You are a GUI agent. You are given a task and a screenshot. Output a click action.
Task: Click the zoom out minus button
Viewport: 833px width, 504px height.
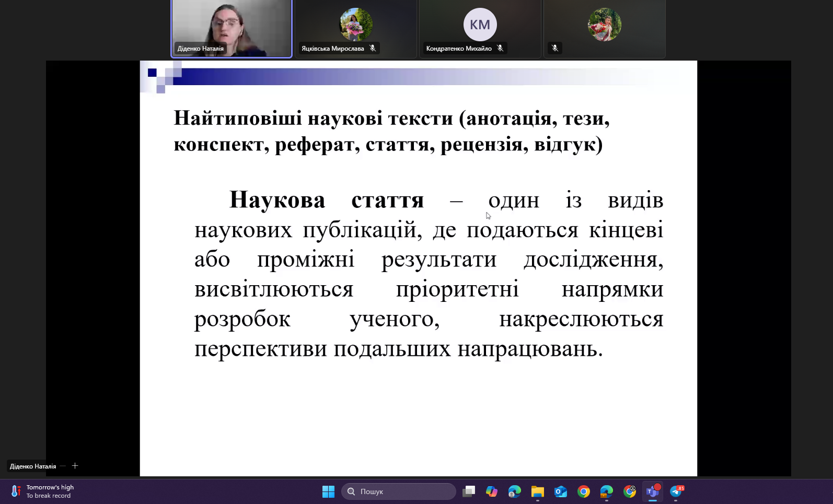[x=63, y=465]
